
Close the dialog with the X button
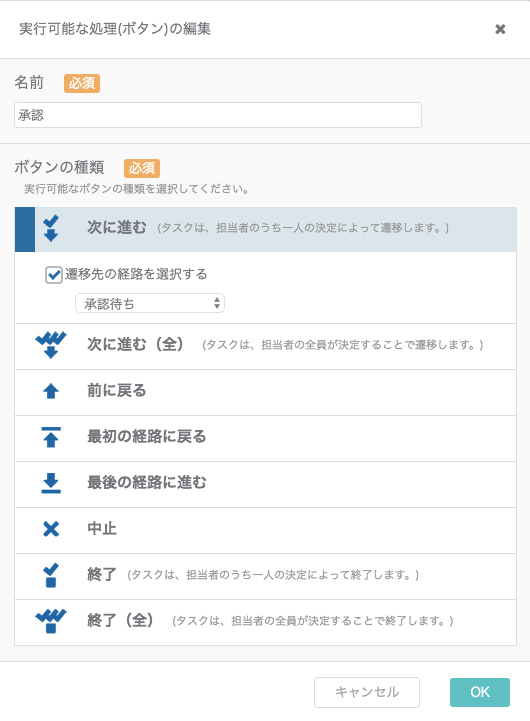pos(500,29)
